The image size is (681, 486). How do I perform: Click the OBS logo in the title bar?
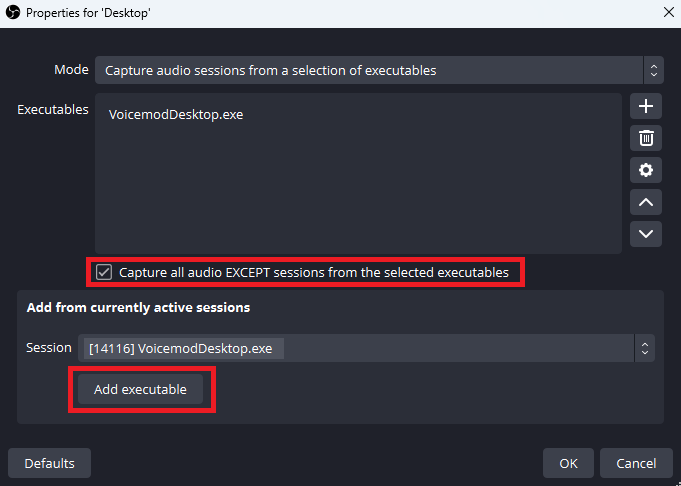(x=13, y=13)
